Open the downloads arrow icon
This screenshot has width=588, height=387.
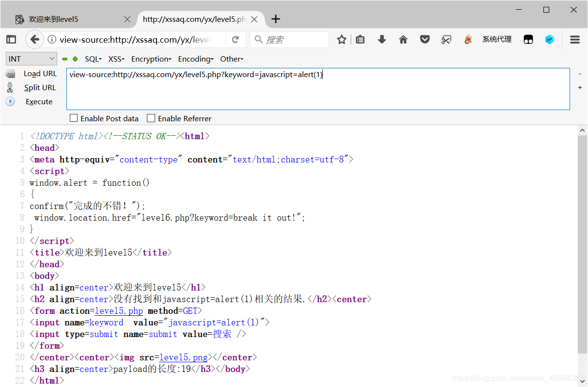(382, 40)
